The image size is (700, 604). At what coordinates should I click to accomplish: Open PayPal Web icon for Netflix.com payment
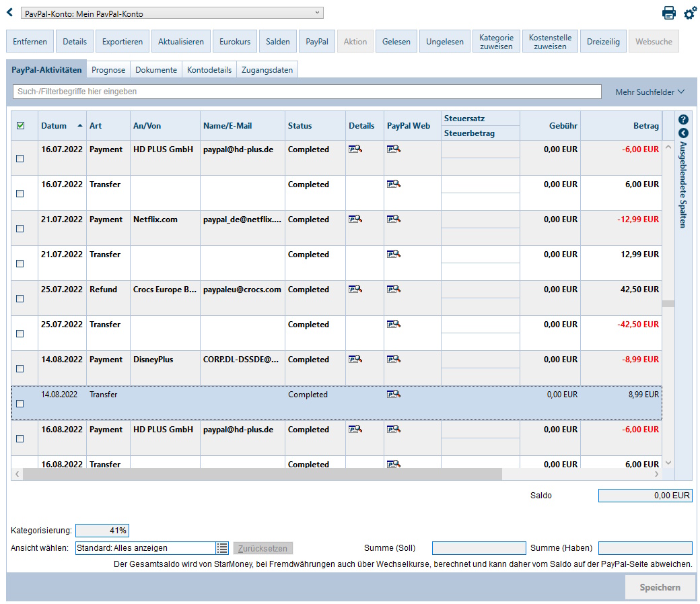[394, 219]
